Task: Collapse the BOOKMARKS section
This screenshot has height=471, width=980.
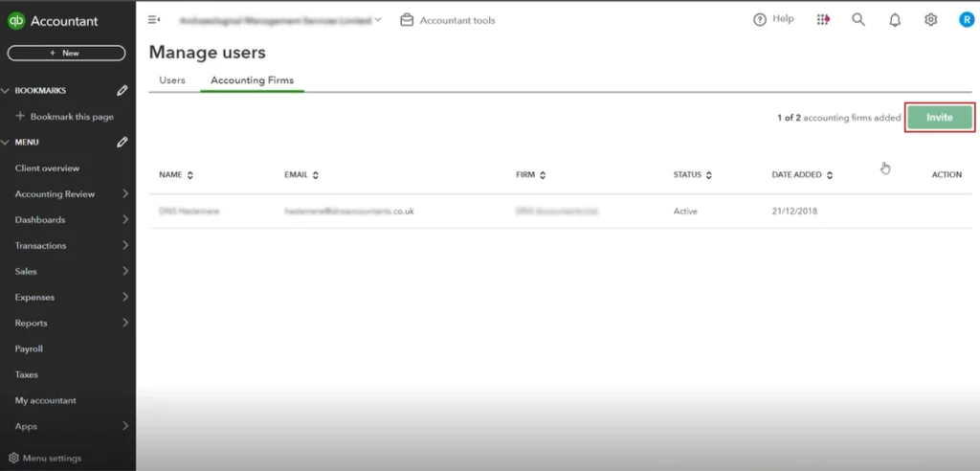Action: (x=6, y=91)
